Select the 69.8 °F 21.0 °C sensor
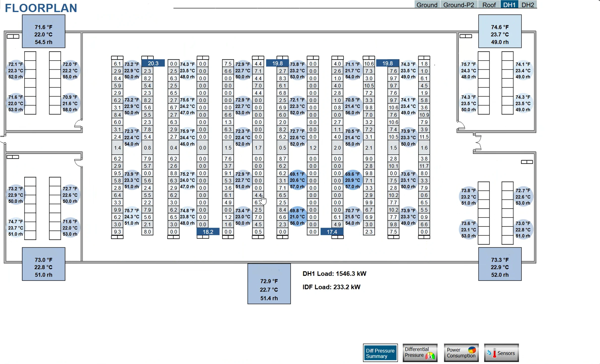600x364 pixels. pos(297,217)
